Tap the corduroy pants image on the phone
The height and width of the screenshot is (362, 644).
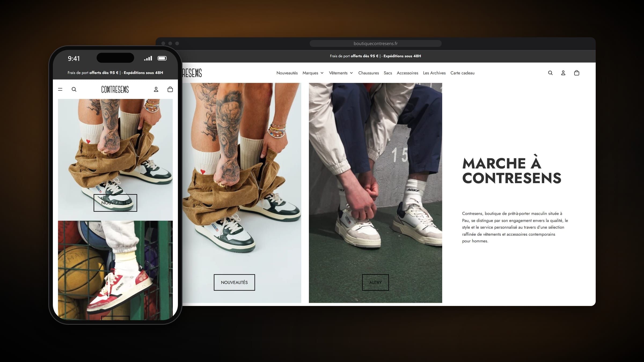tap(115, 159)
